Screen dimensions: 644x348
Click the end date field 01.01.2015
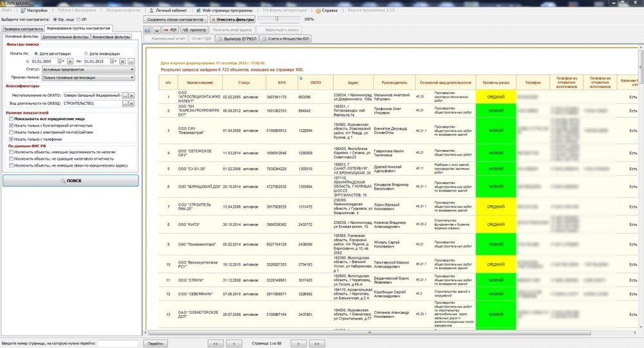pyautogui.click(x=97, y=61)
